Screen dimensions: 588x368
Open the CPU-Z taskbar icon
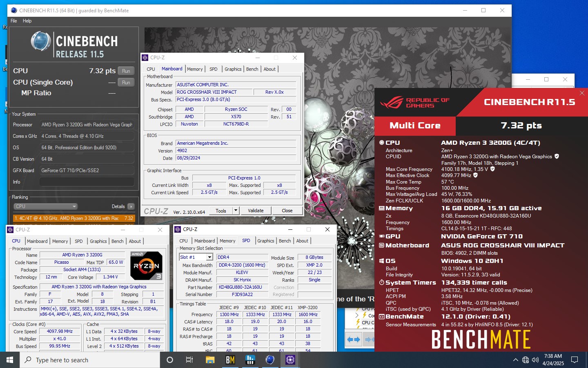pos(290,360)
